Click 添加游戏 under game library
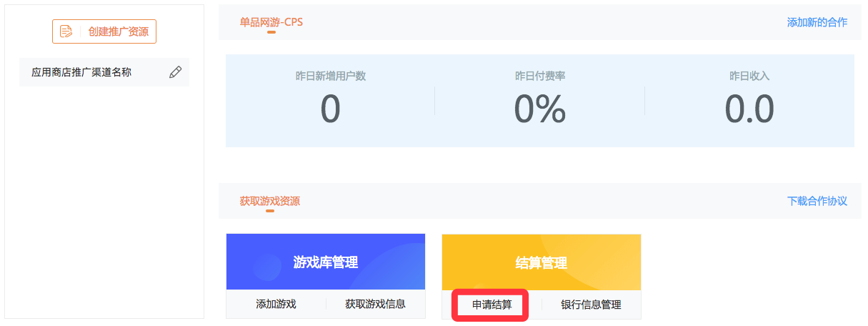The width and height of the screenshot is (868, 326). click(276, 304)
